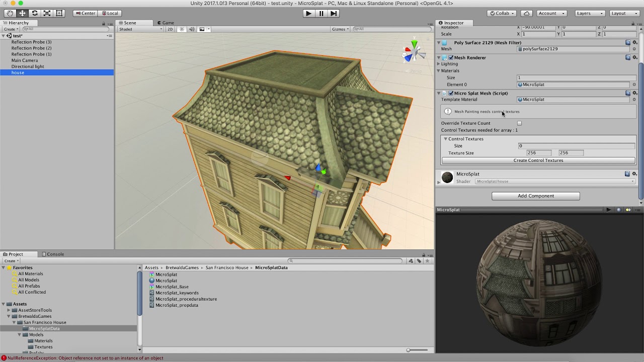Click the search by label icon in Project
Image resolution: width=644 pixels, height=362 pixels.
[419, 261]
